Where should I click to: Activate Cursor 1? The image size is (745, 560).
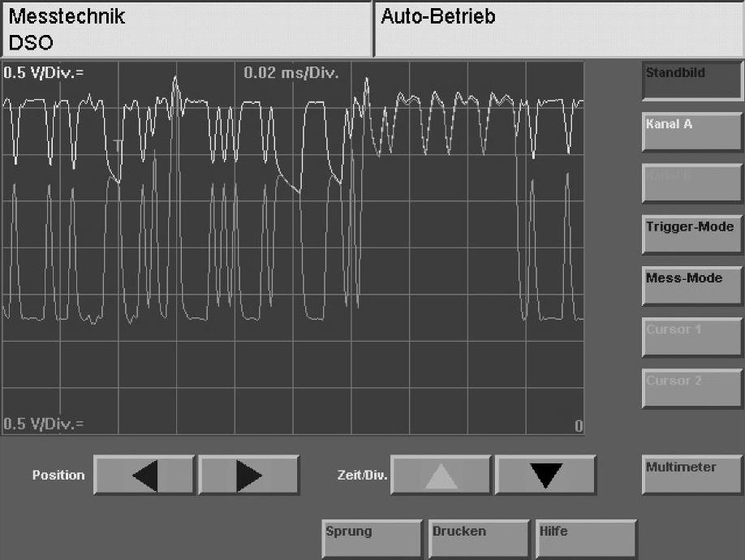tap(691, 338)
